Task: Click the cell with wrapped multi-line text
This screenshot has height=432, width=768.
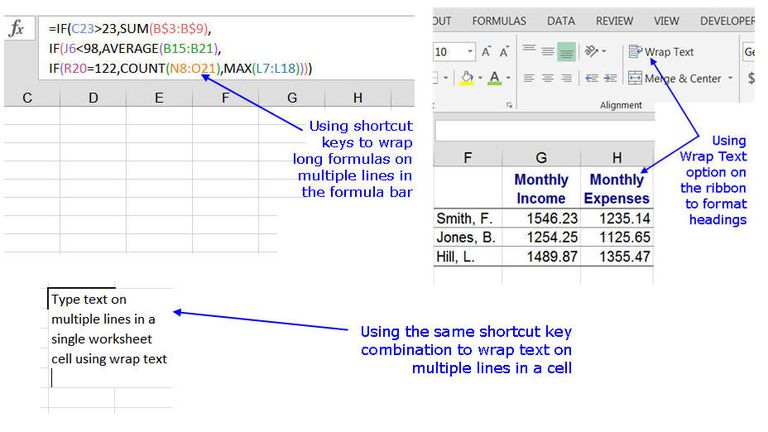Action: click(x=110, y=338)
